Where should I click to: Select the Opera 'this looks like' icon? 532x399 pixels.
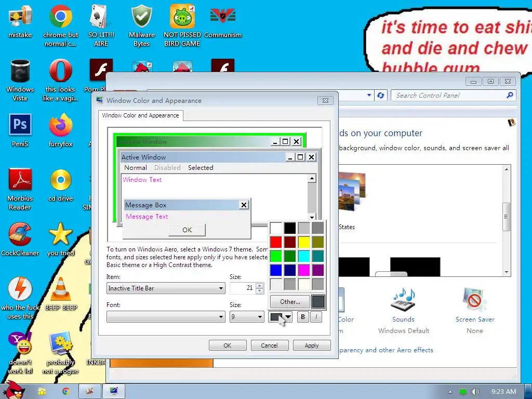pyautogui.click(x=60, y=80)
